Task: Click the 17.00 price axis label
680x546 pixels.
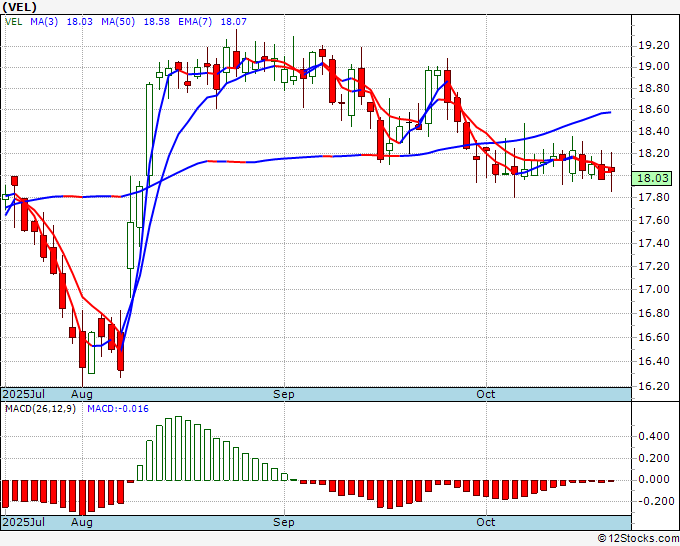Action: (654, 289)
